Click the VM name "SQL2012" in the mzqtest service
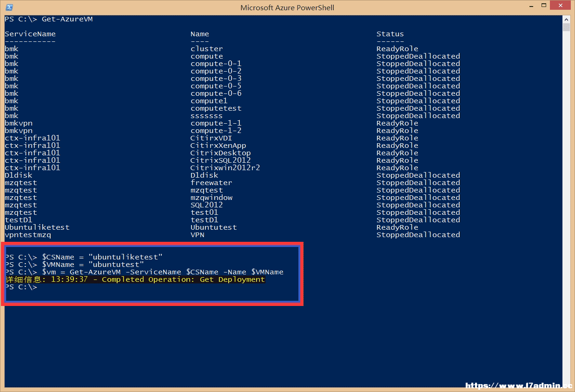This screenshot has width=575, height=392. point(207,205)
